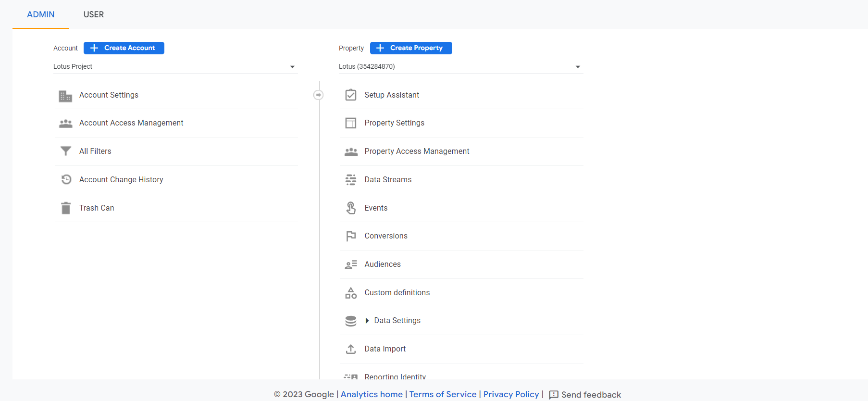868x401 pixels.
Task: Click the Conversions flag icon
Action: (x=351, y=236)
